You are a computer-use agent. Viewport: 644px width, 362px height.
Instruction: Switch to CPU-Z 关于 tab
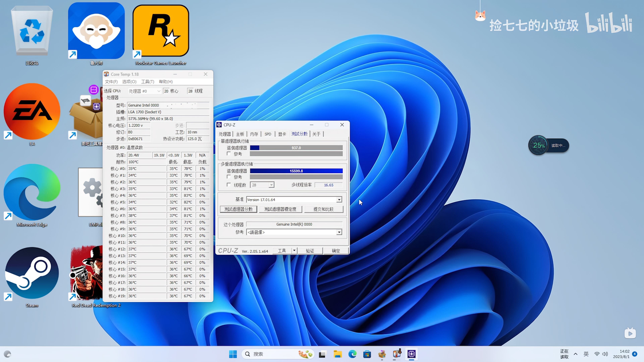point(316,134)
